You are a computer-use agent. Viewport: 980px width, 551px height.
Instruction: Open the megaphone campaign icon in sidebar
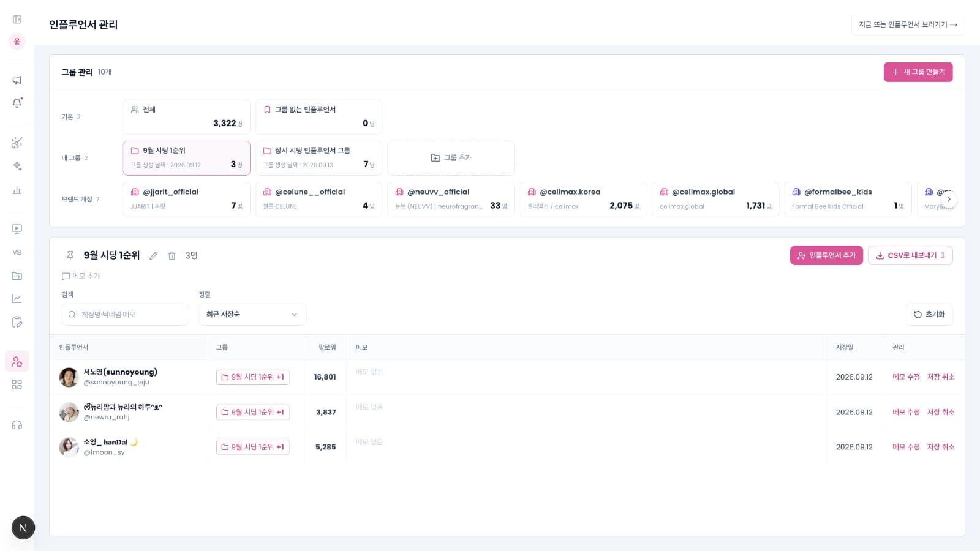tap(17, 80)
